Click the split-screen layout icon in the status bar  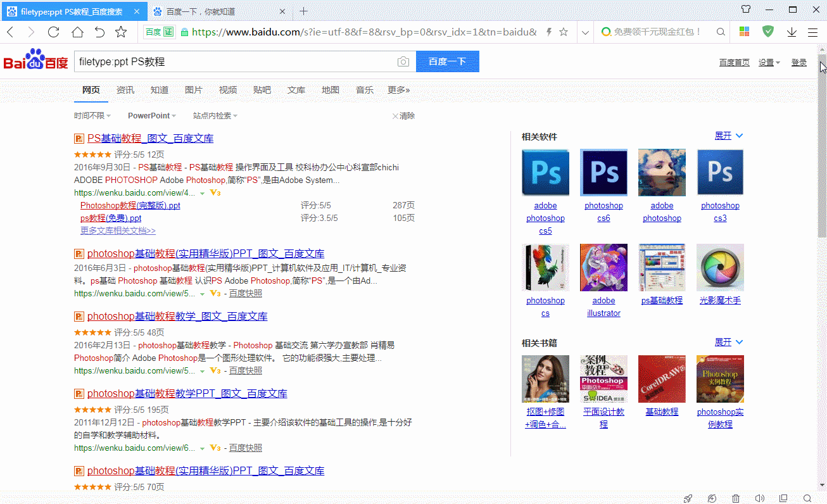click(x=783, y=498)
